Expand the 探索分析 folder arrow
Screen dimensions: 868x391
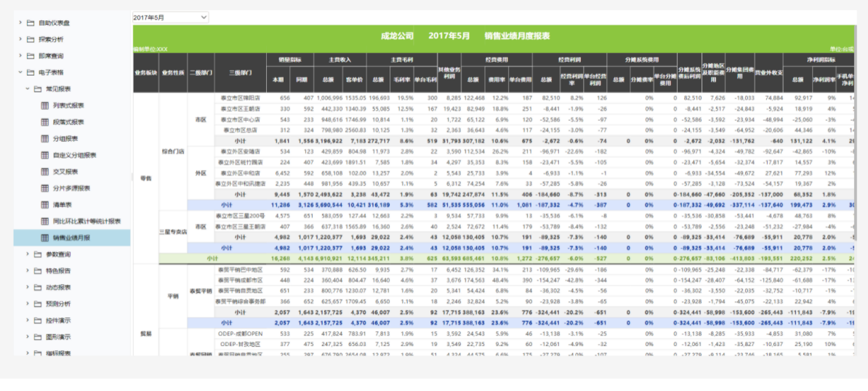pyautogui.click(x=20, y=39)
